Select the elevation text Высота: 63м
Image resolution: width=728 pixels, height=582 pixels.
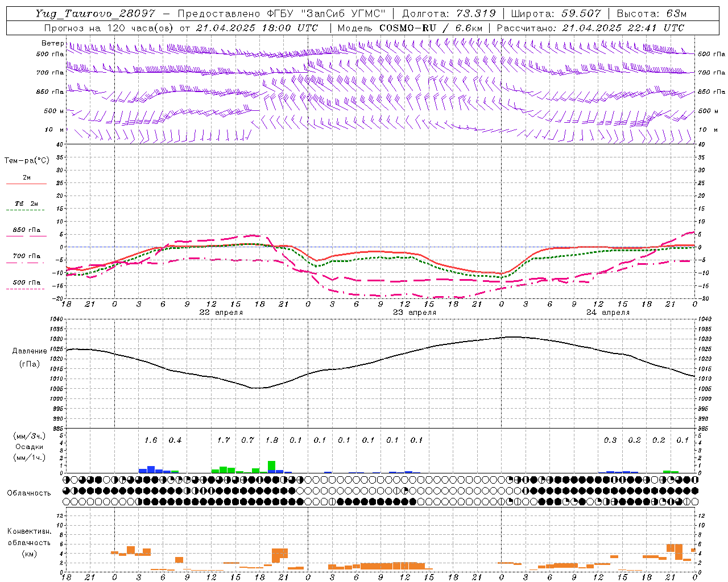coord(651,14)
